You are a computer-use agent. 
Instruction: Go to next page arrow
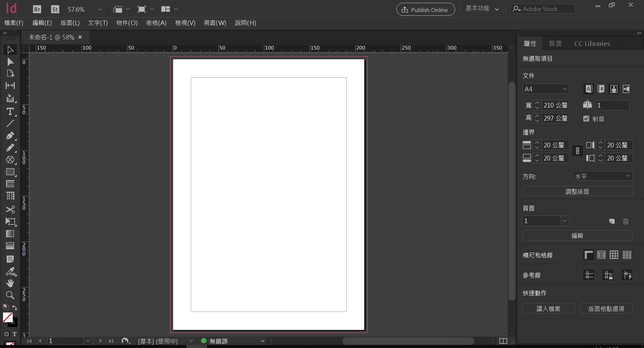click(100, 341)
